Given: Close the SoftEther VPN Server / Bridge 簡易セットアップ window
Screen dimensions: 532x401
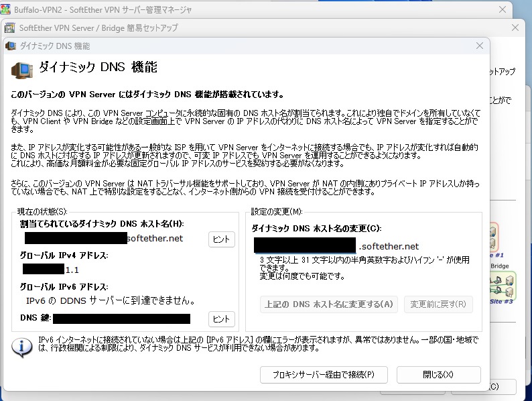Looking at the screenshot, I should (x=515, y=27).
